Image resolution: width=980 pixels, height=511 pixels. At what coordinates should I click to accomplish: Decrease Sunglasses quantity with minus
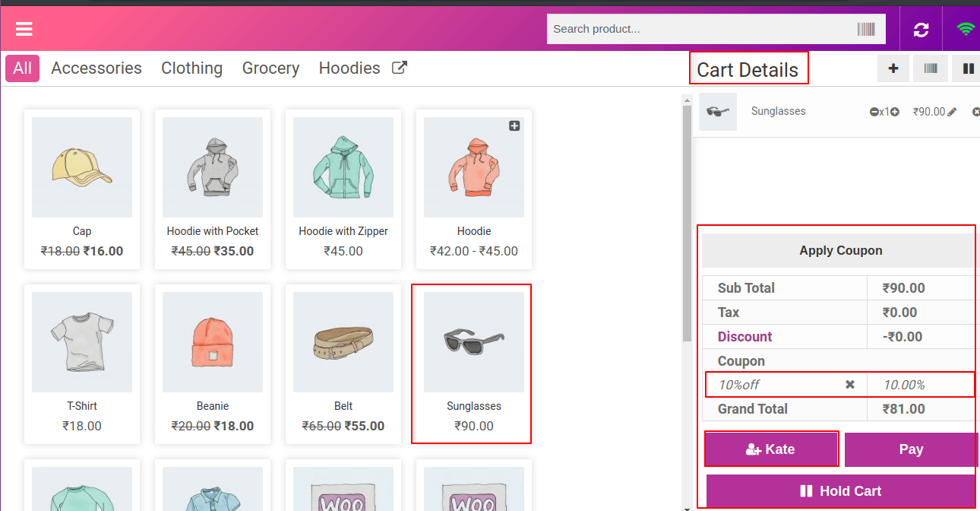[874, 111]
